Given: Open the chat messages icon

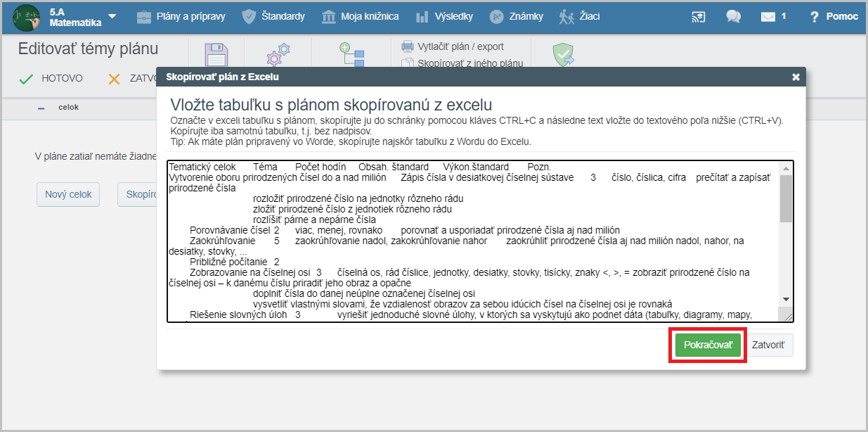Looking at the screenshot, I should (x=733, y=17).
